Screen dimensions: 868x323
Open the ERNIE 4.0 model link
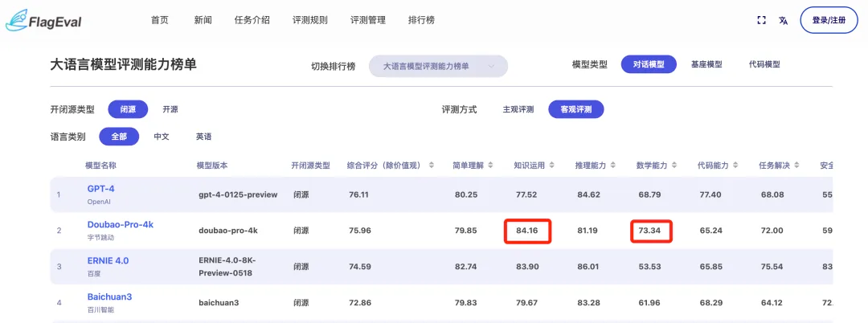[108, 261]
